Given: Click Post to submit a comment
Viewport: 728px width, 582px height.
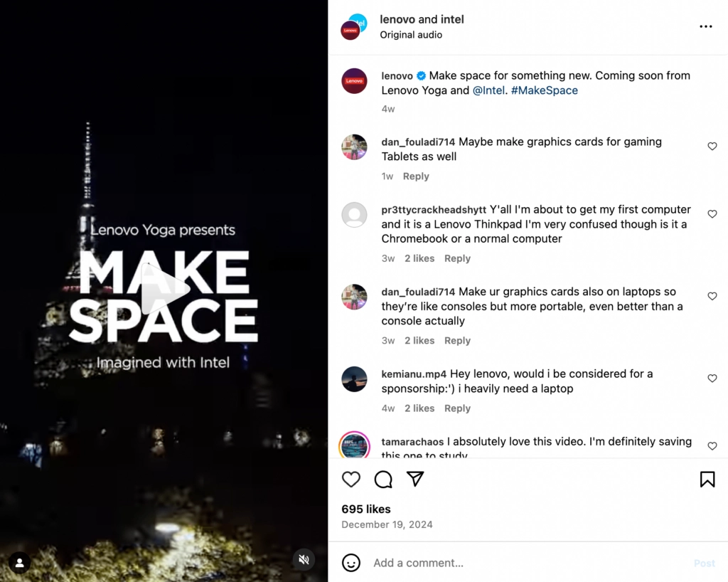Looking at the screenshot, I should coord(705,563).
